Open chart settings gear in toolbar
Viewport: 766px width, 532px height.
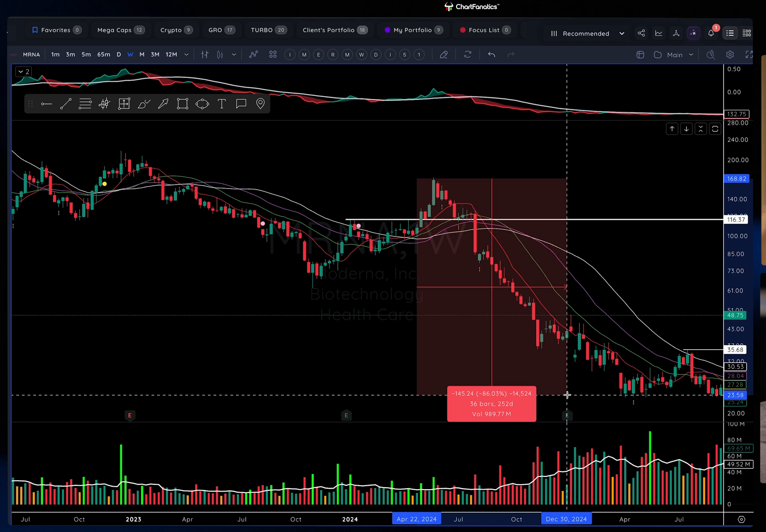pos(730,55)
